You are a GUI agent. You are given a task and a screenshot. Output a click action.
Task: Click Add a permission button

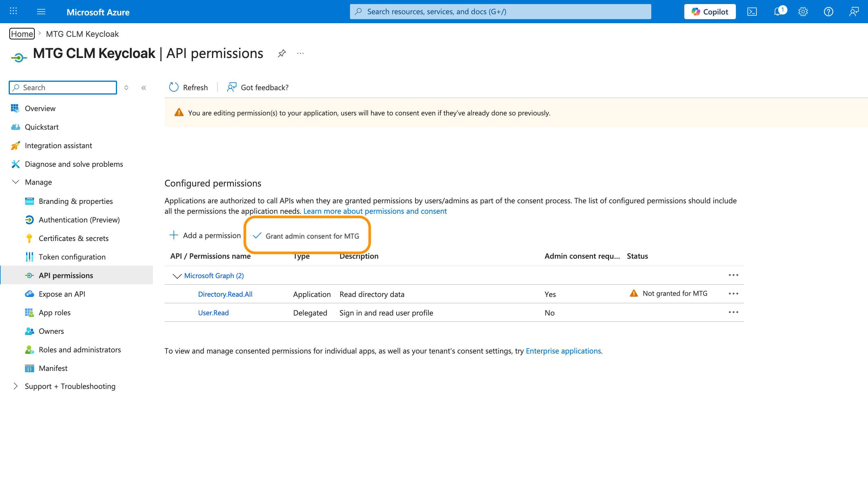coord(205,235)
